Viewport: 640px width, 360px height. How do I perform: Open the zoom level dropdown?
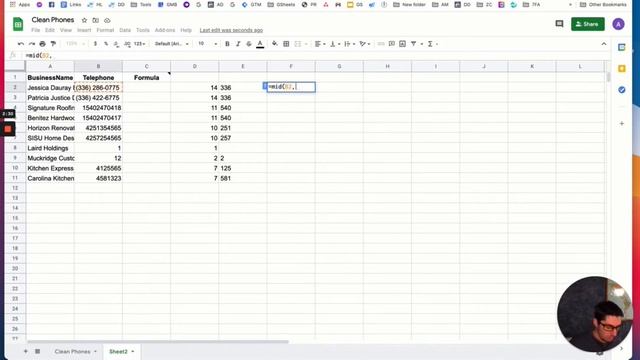coord(75,44)
